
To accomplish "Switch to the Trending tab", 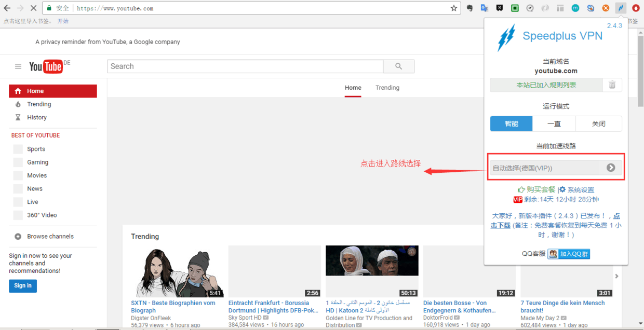I will coord(387,88).
